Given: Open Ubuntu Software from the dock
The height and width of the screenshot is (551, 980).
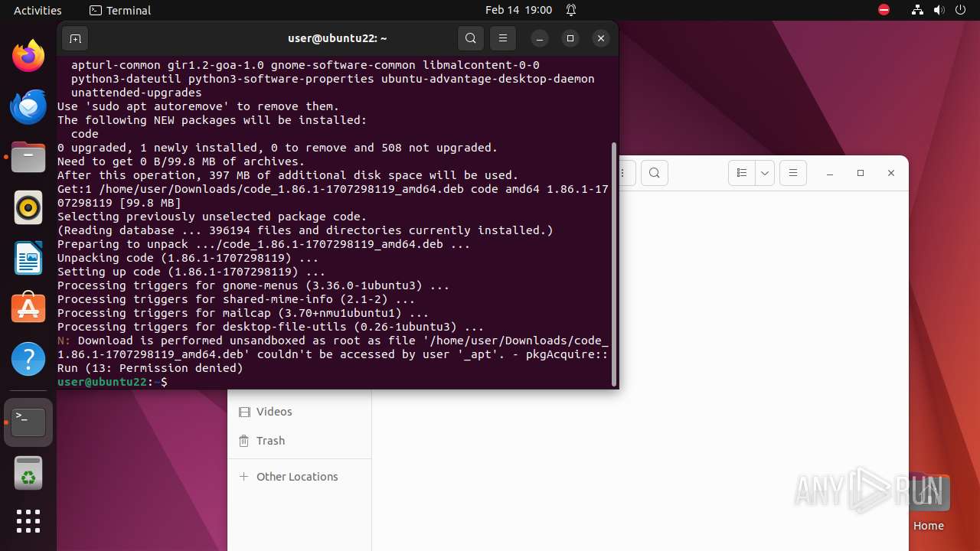Looking at the screenshot, I should tap(28, 308).
